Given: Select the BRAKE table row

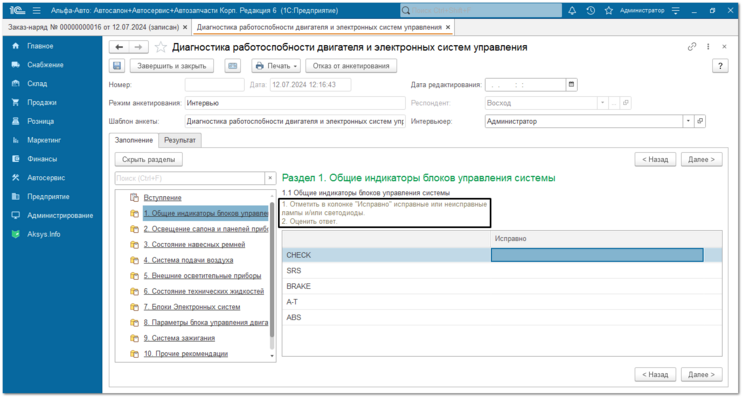Looking at the screenshot, I should pyautogui.click(x=502, y=286).
